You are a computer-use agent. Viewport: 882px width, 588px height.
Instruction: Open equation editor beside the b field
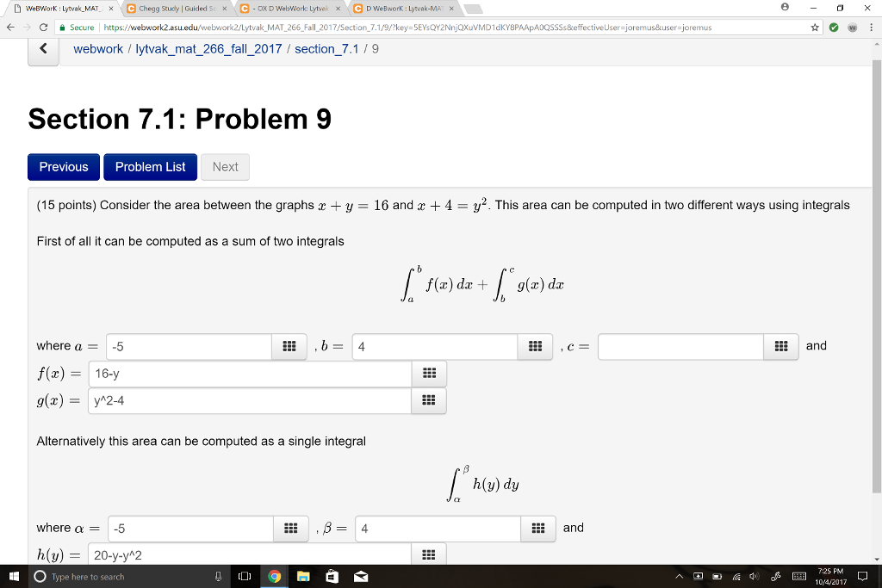click(x=535, y=346)
